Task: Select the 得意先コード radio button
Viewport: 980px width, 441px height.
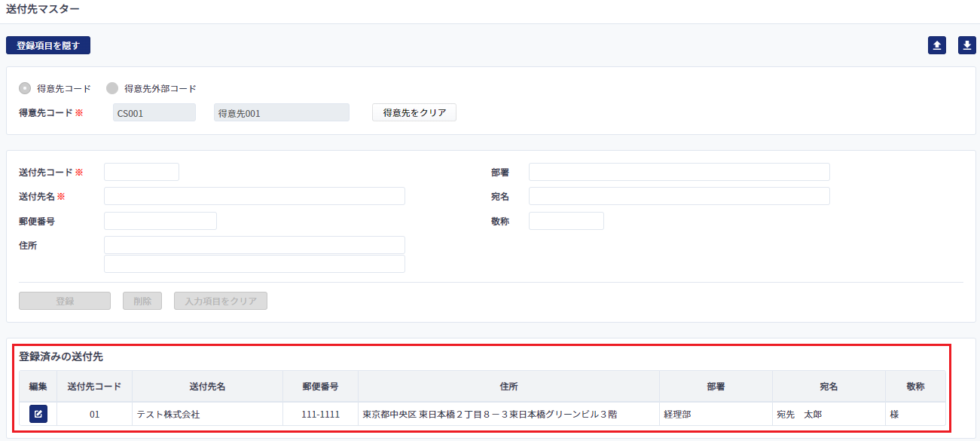Action: (x=26, y=88)
